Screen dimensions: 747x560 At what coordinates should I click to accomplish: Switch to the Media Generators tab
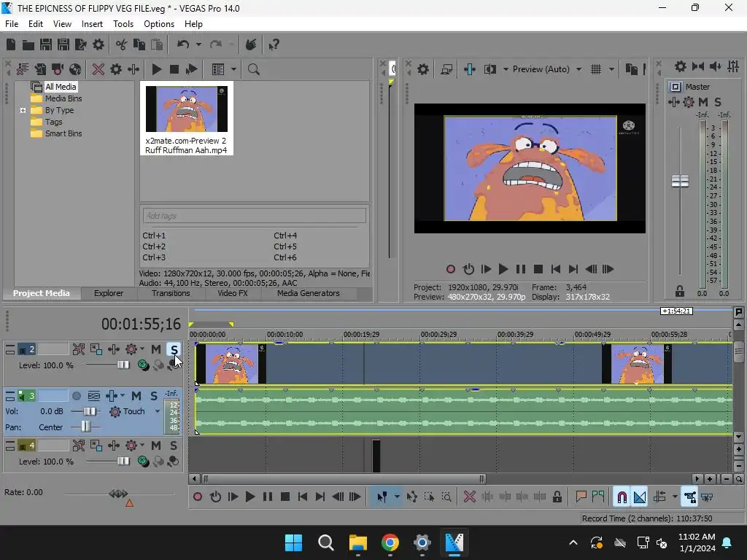309,293
